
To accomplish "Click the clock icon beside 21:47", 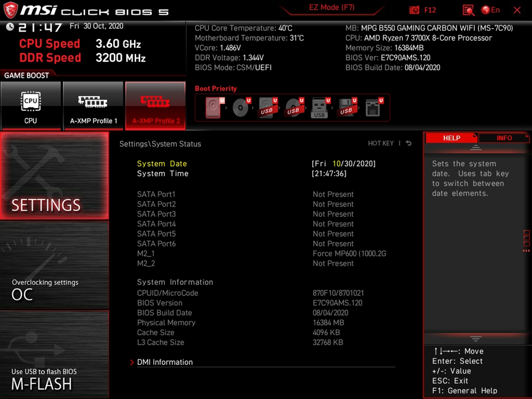I will (10, 27).
